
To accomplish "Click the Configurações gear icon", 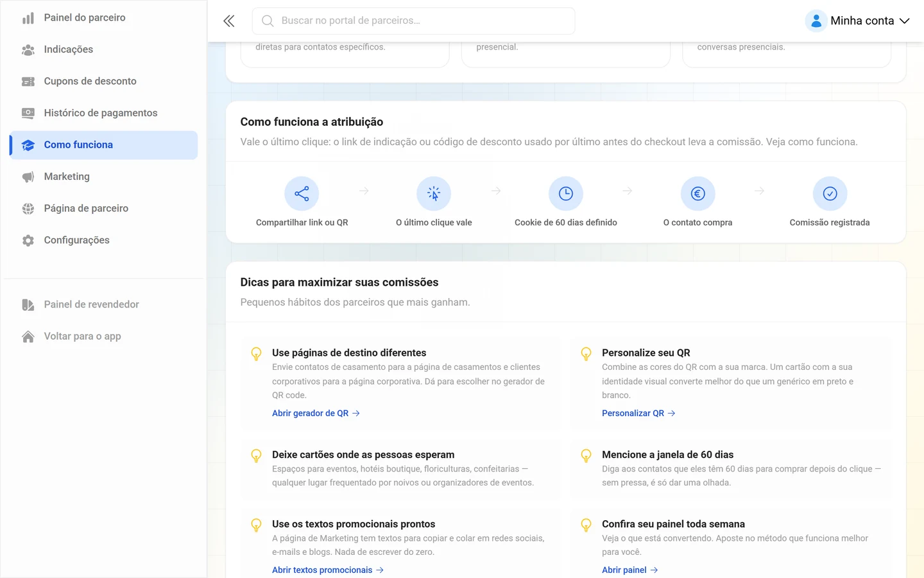I will 28,240.
